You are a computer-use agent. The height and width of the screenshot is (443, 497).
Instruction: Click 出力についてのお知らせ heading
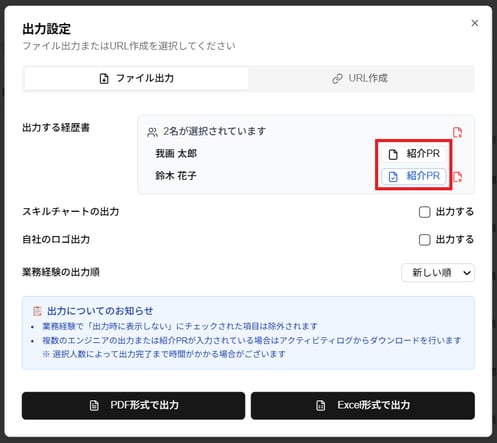(100, 311)
